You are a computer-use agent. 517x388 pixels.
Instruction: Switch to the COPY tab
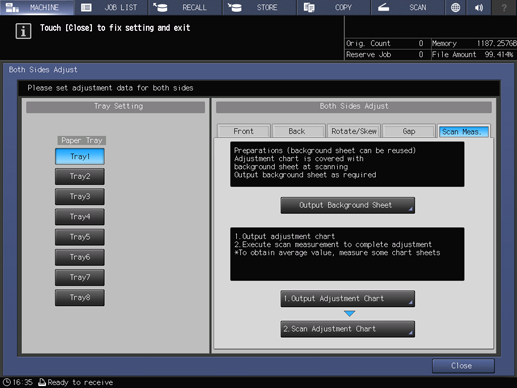tap(333, 7)
